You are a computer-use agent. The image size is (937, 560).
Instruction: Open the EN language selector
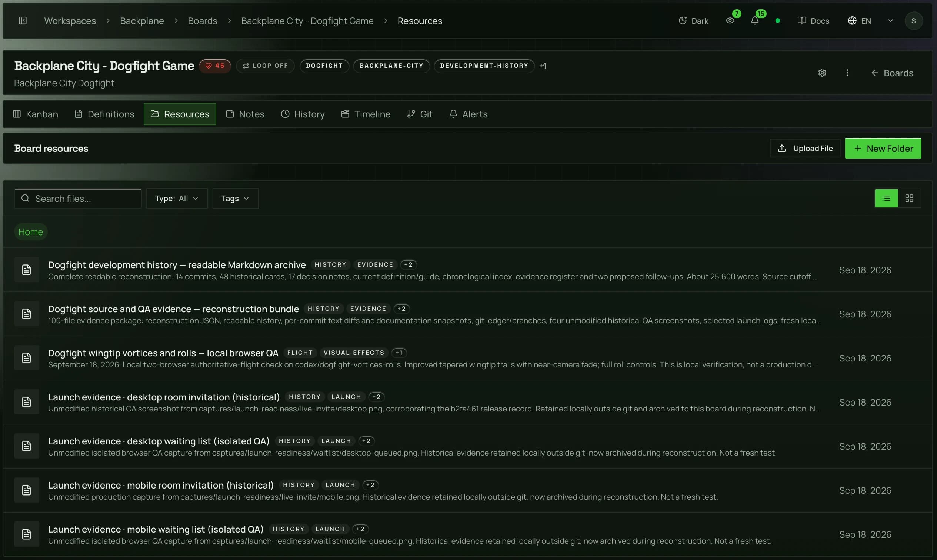(859, 21)
